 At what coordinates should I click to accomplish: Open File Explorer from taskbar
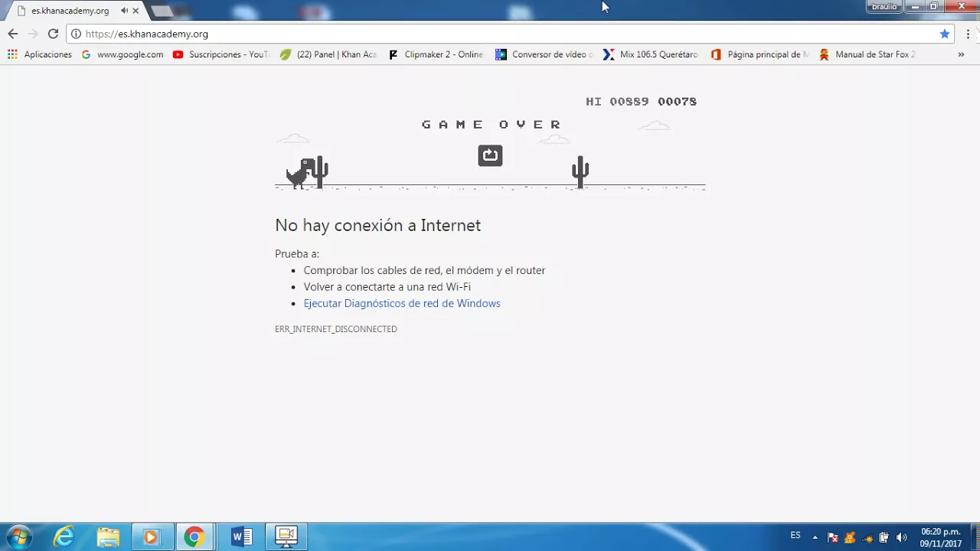108,537
